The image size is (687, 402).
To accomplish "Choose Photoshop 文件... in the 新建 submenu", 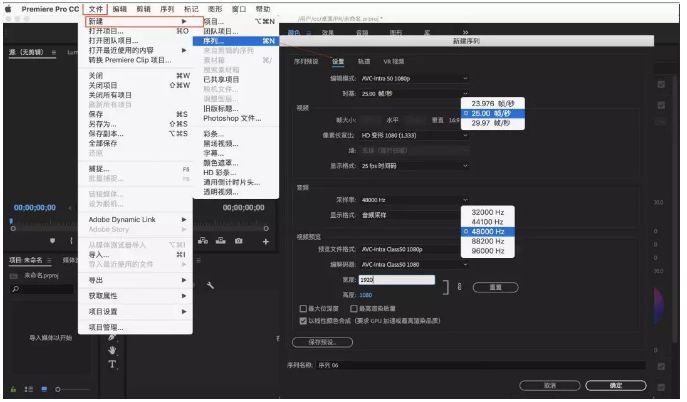I will (236, 119).
